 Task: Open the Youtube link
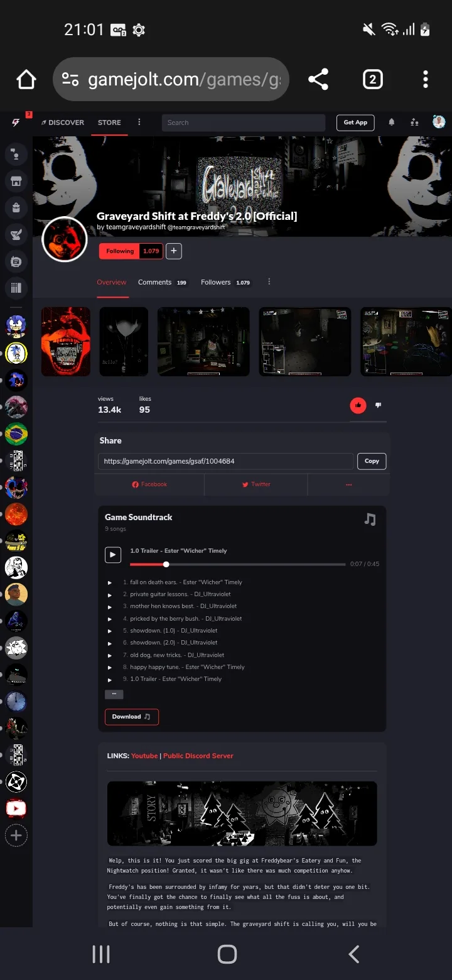click(x=144, y=756)
